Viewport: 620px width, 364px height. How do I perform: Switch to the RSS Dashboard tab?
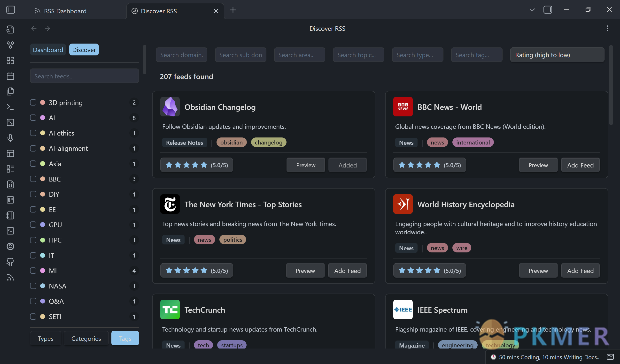click(x=65, y=11)
